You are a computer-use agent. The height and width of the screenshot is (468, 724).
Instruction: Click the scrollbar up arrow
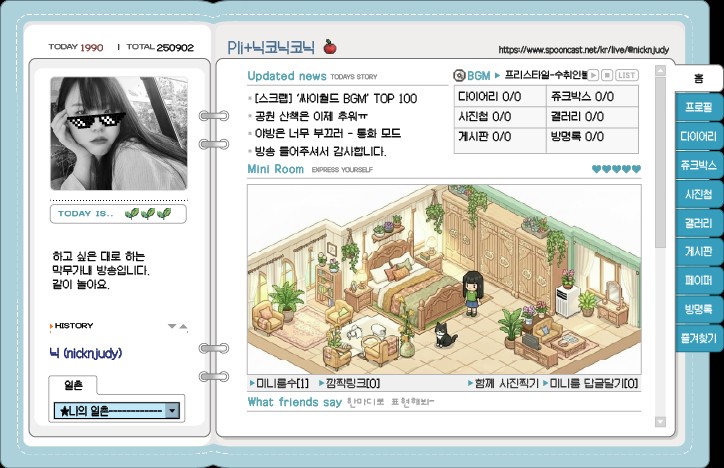click(659, 72)
